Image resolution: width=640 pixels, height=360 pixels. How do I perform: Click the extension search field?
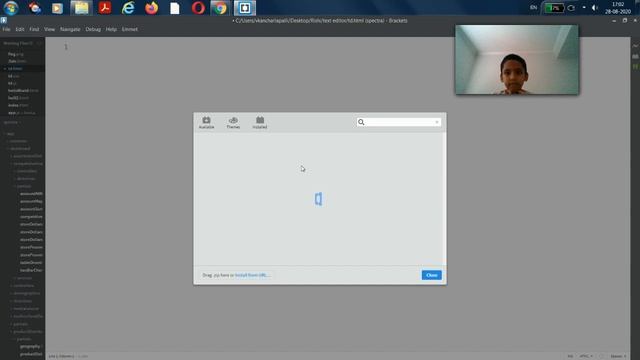(x=399, y=122)
